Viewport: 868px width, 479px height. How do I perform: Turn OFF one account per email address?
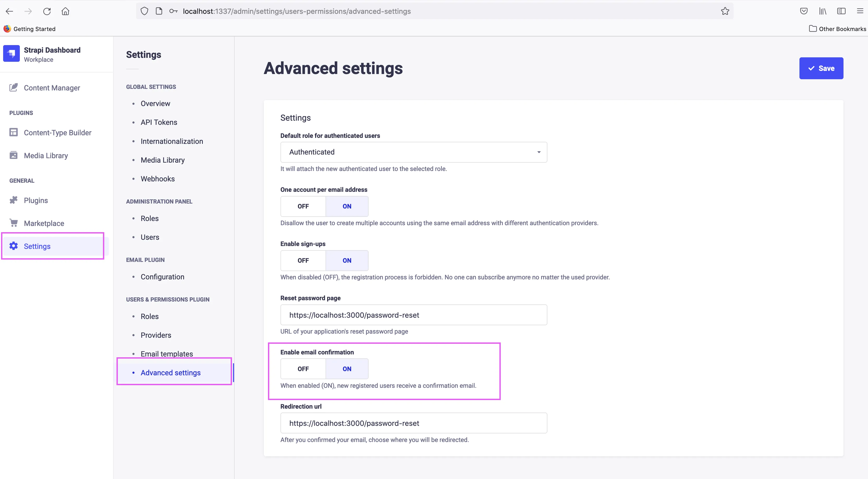[303, 206]
